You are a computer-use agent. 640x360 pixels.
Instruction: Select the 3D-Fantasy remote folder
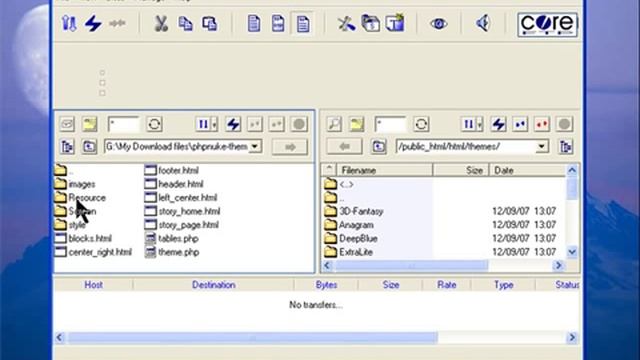pyautogui.click(x=354, y=211)
